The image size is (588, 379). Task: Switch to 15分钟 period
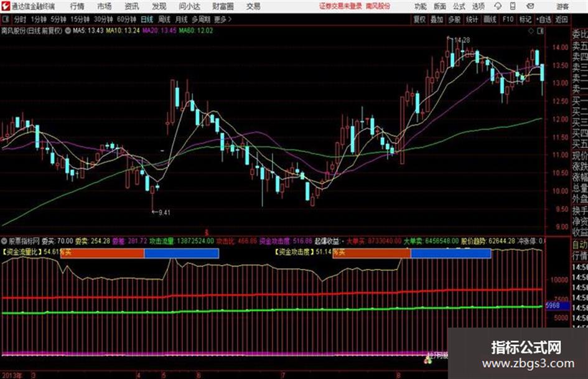pos(80,19)
